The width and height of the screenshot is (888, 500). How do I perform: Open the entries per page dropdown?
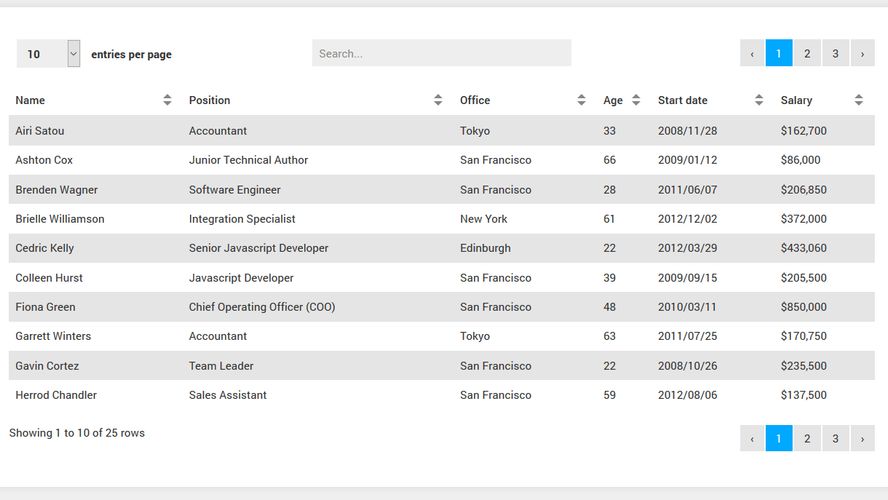pyautogui.click(x=48, y=54)
